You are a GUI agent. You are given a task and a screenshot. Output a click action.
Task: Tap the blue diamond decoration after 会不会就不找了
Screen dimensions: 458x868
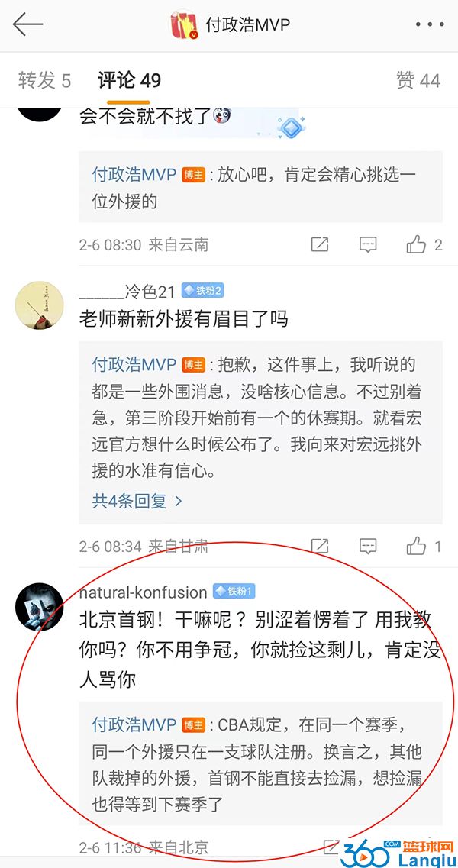(x=292, y=128)
